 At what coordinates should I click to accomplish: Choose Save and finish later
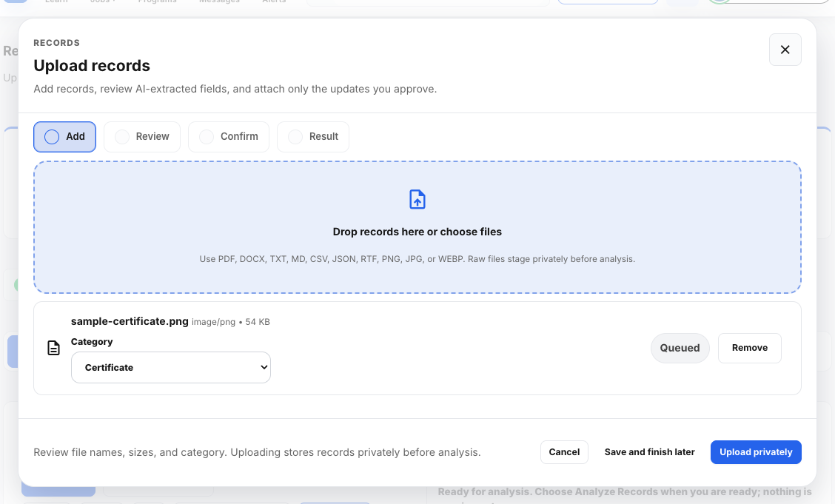point(650,452)
